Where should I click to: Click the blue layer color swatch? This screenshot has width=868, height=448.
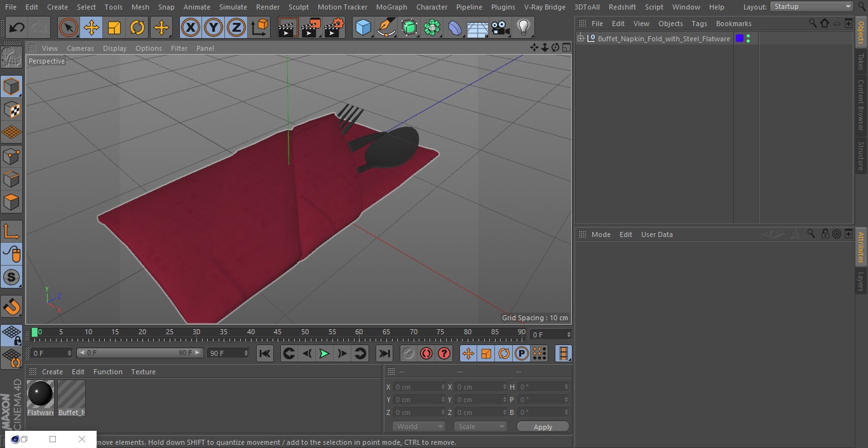point(740,39)
